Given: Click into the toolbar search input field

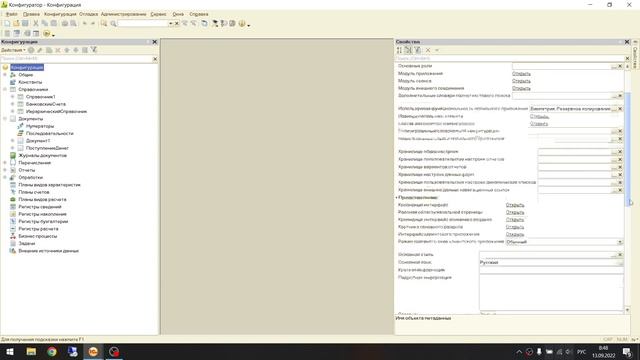Looking at the screenshot, I should click(143, 24).
